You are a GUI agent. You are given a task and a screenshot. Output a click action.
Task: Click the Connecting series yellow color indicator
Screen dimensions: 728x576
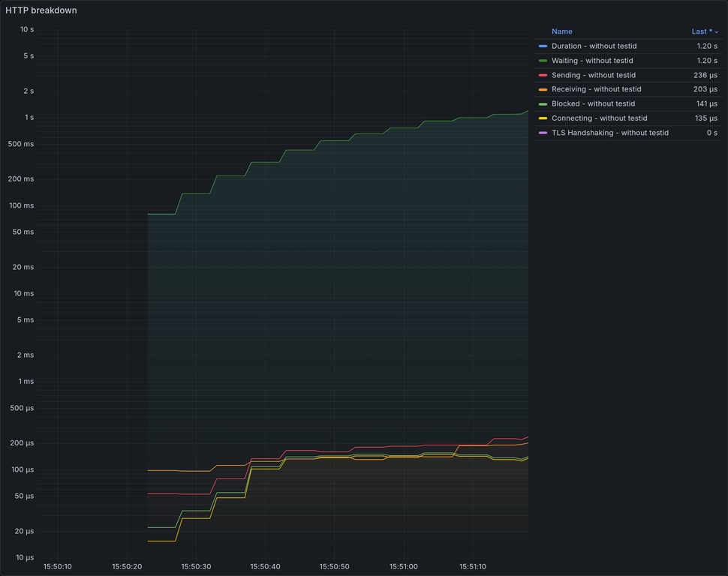(x=542, y=118)
